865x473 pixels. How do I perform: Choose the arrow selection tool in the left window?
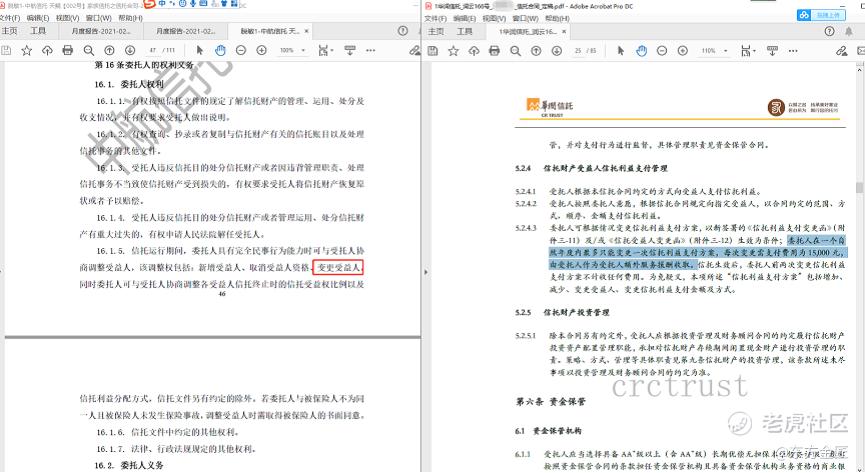tap(198, 49)
